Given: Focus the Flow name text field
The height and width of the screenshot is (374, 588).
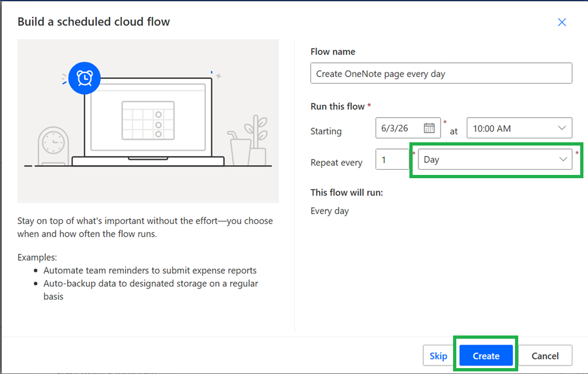Looking at the screenshot, I should [441, 73].
